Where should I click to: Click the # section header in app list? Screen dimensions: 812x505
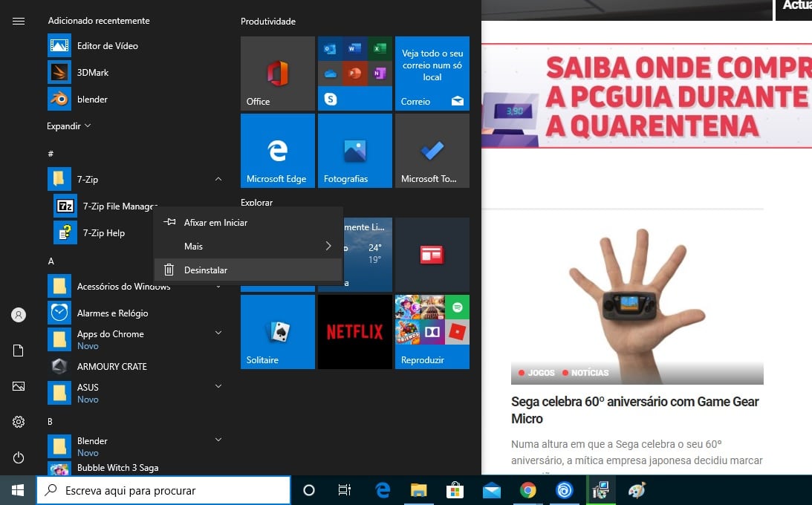pos(51,154)
